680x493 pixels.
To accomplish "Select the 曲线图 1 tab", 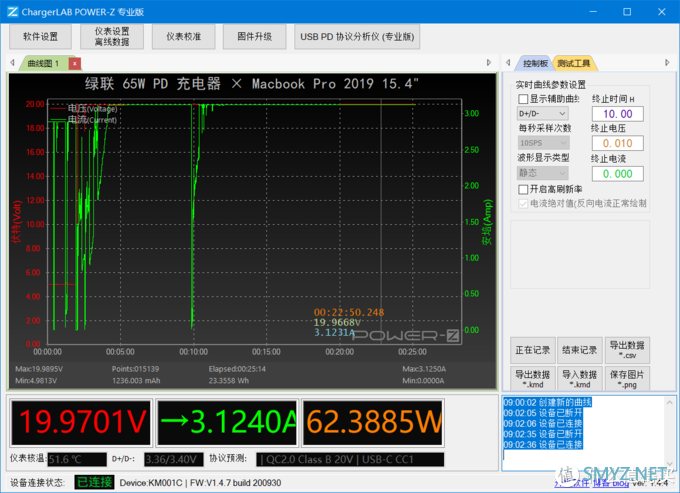I will tap(43, 64).
